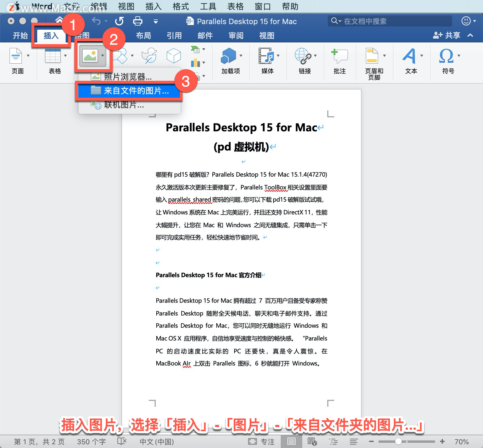The image size is (483, 448).
Task: Adjust the zoom slider handle
Action: click(x=398, y=441)
